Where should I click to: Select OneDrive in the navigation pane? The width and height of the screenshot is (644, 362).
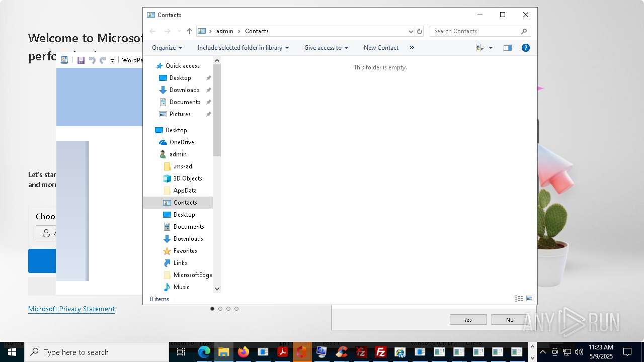pos(182,142)
